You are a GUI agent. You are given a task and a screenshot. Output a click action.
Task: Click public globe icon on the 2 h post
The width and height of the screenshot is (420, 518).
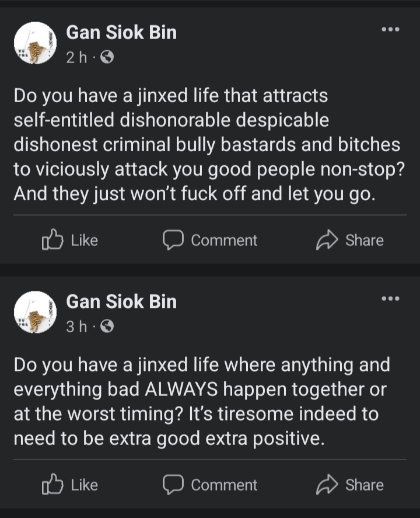(107, 57)
